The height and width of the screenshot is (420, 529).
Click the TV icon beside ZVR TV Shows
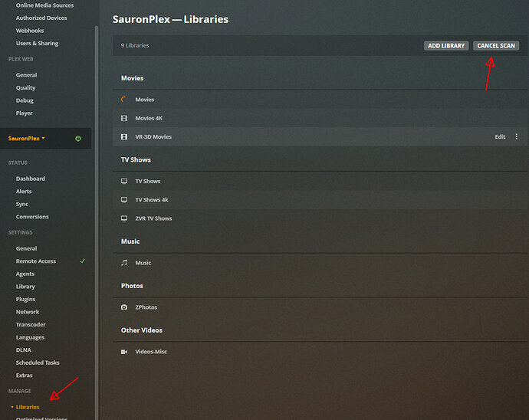124,218
